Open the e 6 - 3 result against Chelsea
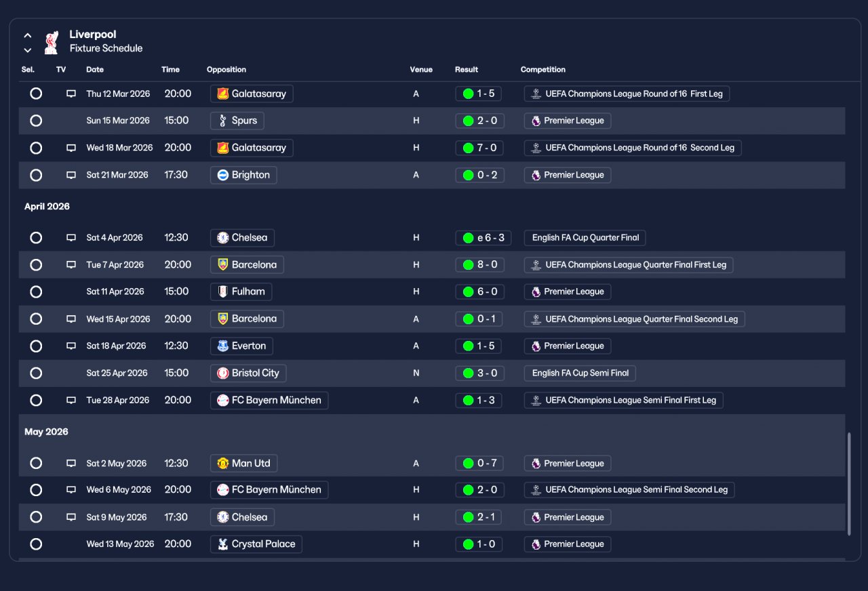This screenshot has height=591, width=868. 484,238
